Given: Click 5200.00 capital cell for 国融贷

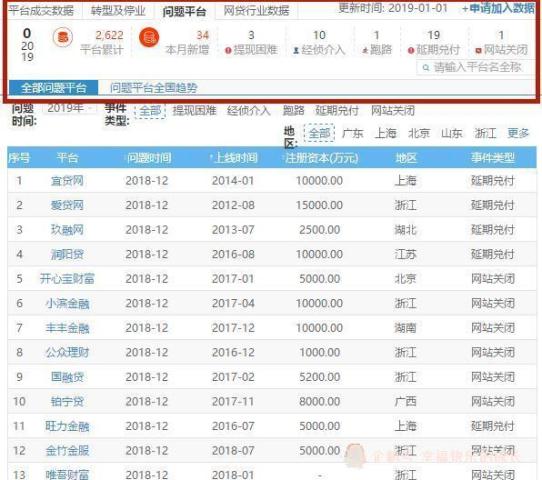Looking at the screenshot, I should 319,377.
